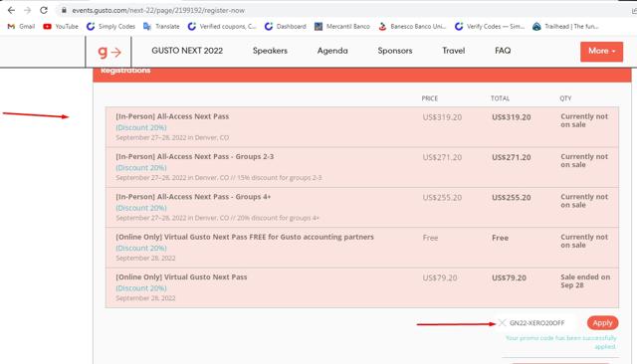Click the TOTAL column header
637x364 pixels.
(500, 98)
